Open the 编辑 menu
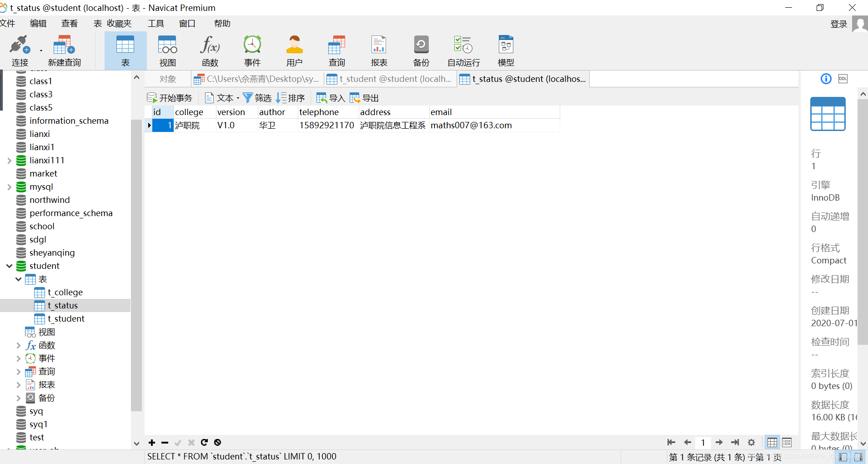This screenshot has width=868, height=464. tap(38, 24)
